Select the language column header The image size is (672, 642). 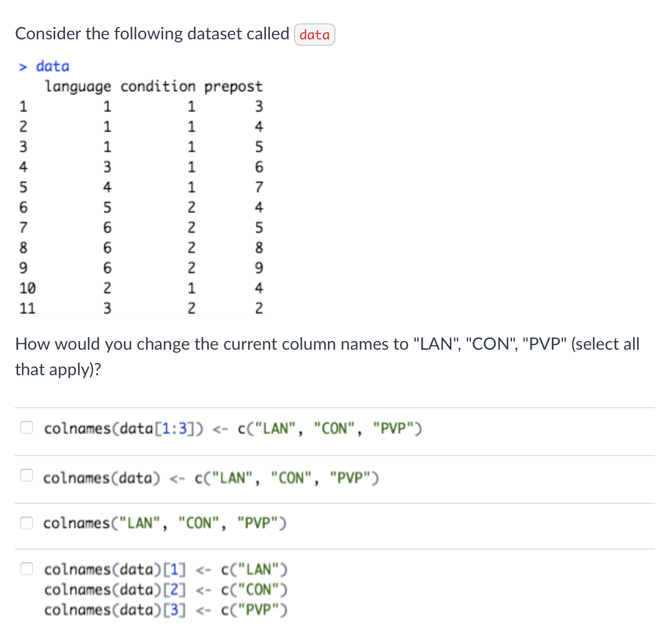pos(79,86)
